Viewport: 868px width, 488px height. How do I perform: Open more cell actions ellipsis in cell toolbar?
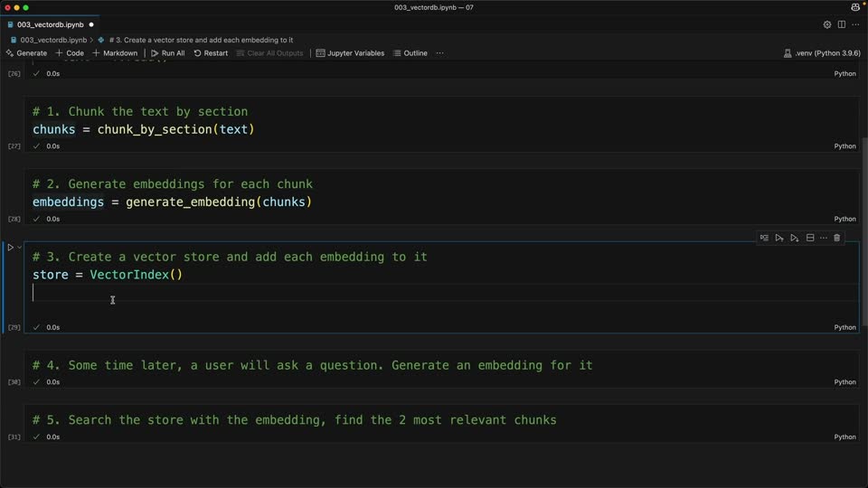click(x=824, y=238)
